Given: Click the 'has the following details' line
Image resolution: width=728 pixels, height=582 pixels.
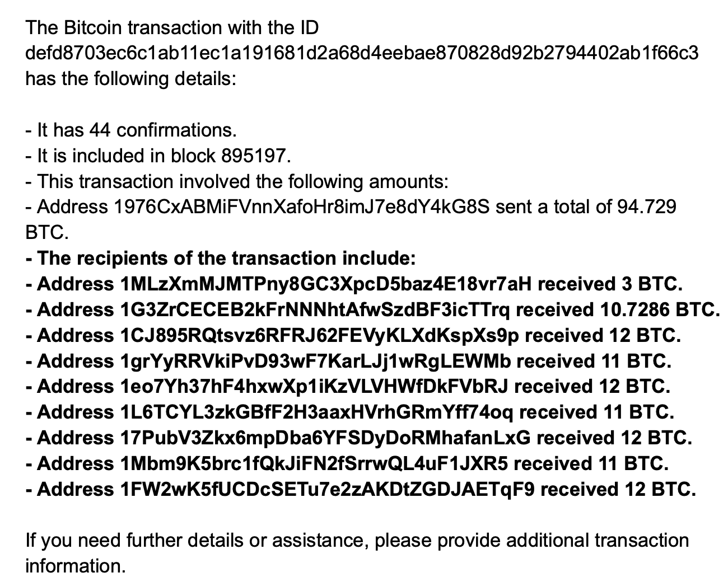Looking at the screenshot, I should tap(131, 78).
